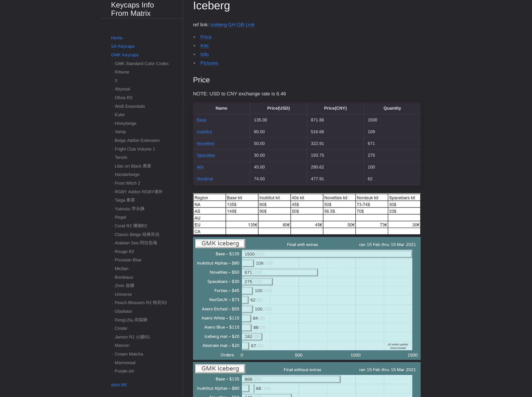Select Vamp in the sidebar
Viewport: 532px width, 397px height.
(x=120, y=132)
